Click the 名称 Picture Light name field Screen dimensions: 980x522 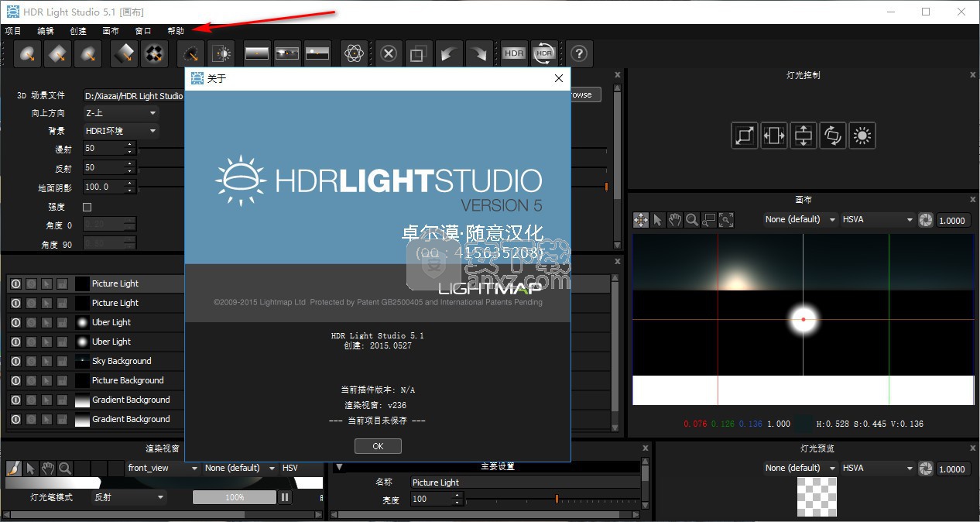click(x=526, y=483)
